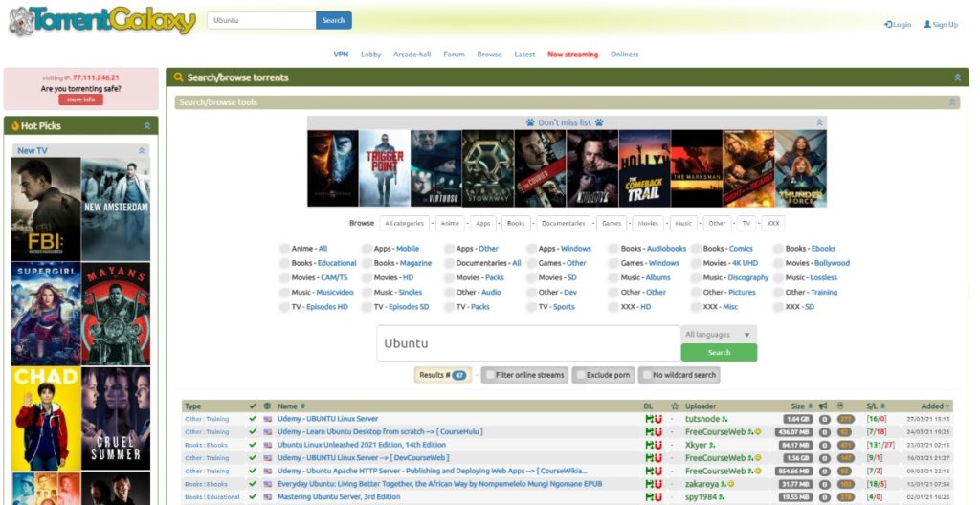Viewport: 980px width, 505px height.
Task: Check the Books - Ebooks category checkbox
Action: tap(778, 248)
